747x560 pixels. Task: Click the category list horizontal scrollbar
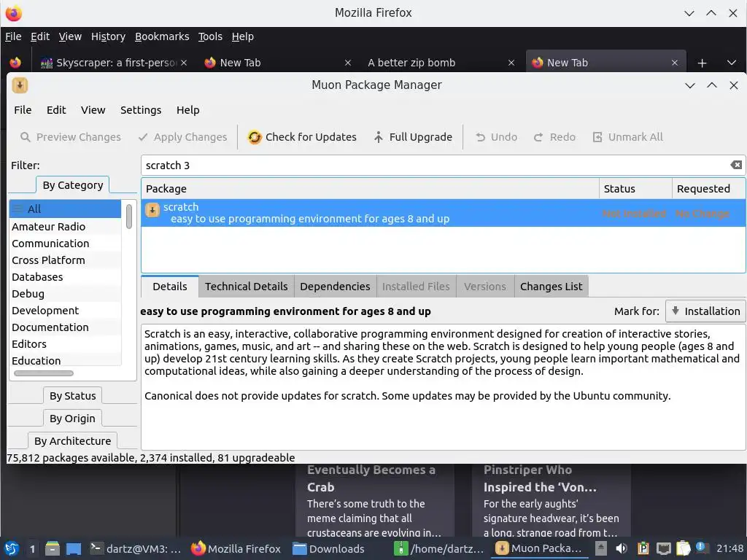(x=44, y=373)
